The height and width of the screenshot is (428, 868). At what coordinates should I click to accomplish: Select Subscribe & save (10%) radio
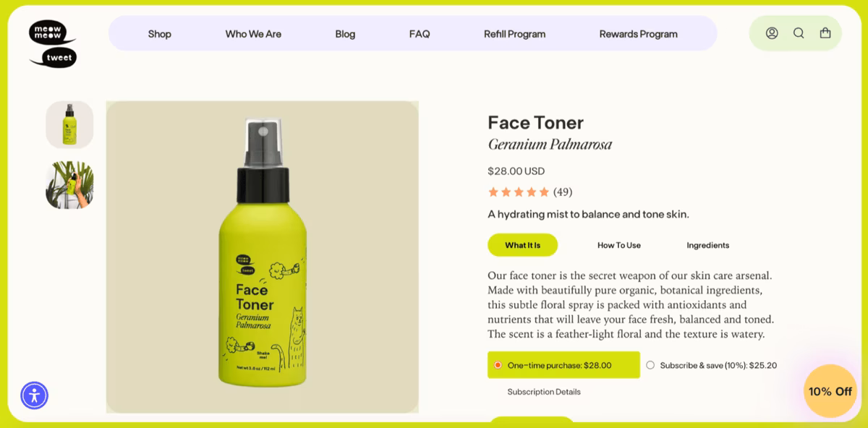650,365
